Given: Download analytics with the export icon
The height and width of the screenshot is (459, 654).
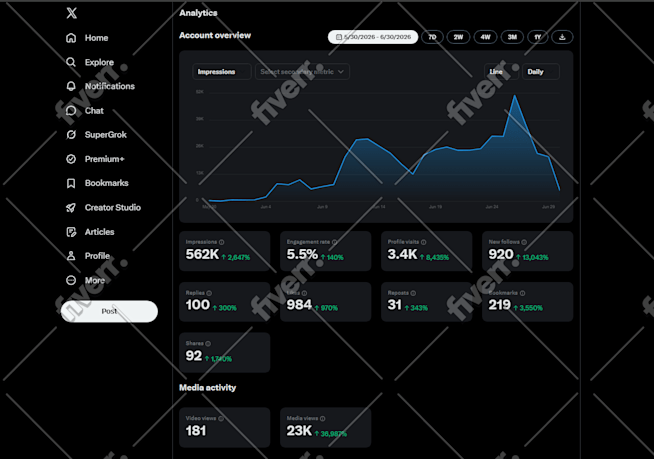Looking at the screenshot, I should pos(562,37).
